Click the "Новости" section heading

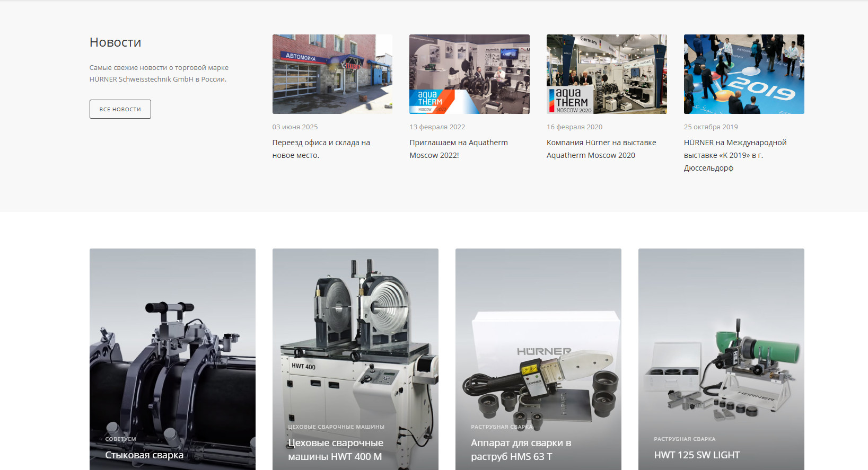[115, 42]
